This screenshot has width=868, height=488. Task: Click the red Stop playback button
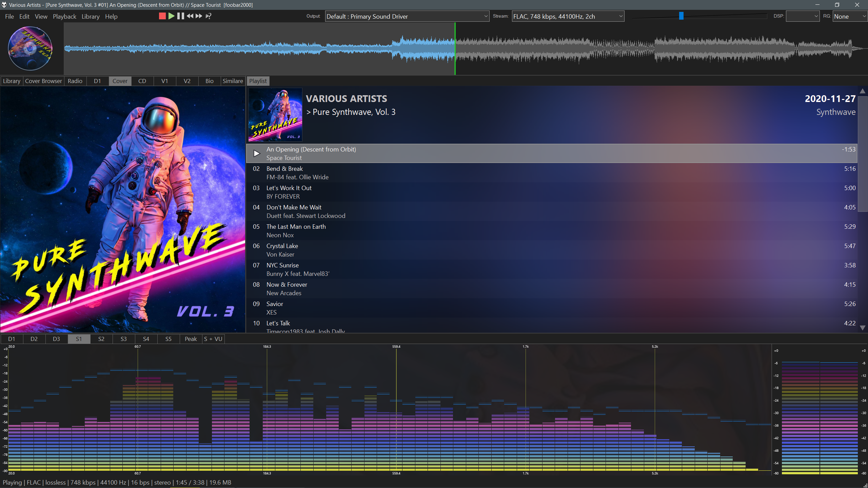162,16
